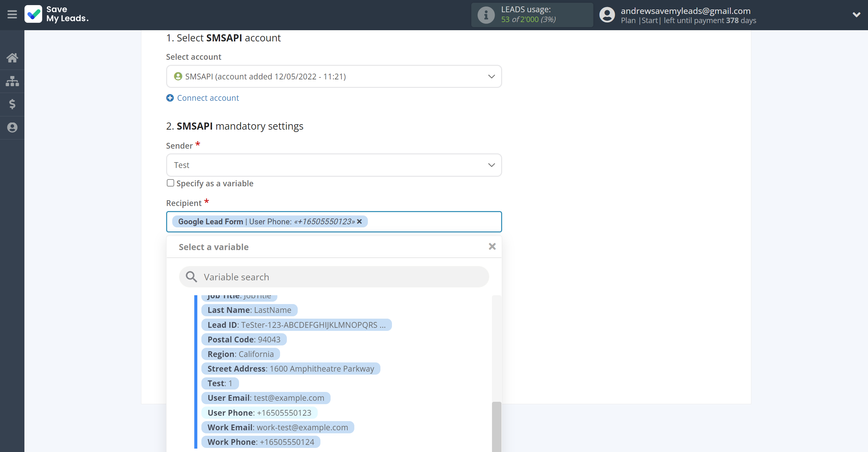Open the profile icon in the sidebar

point(12,128)
